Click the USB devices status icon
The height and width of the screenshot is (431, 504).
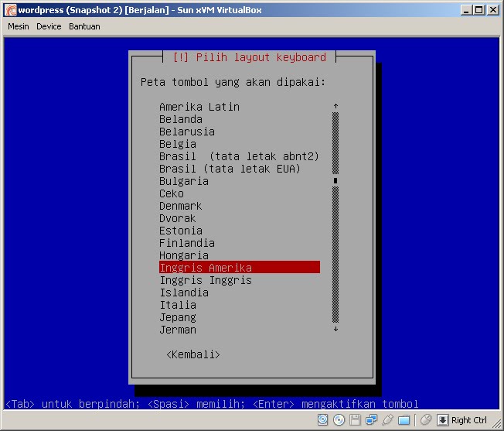pos(387,419)
